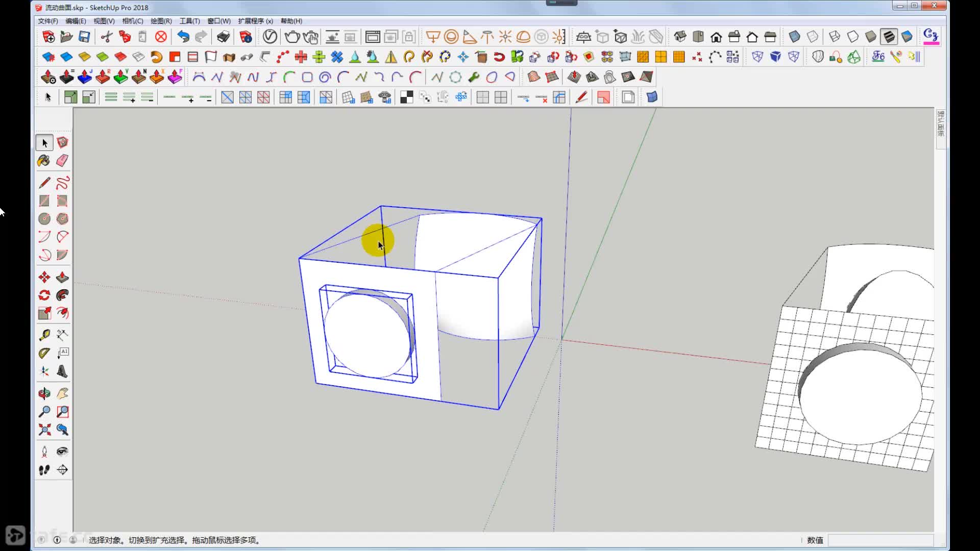Click the Fs script icon
Image resolution: width=980 pixels, height=551 pixels.
[878, 57]
